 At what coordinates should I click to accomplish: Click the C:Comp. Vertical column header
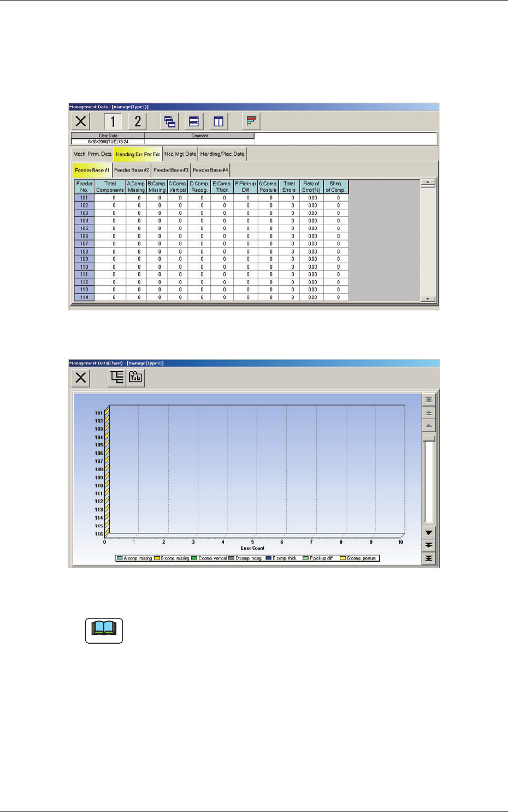click(178, 187)
